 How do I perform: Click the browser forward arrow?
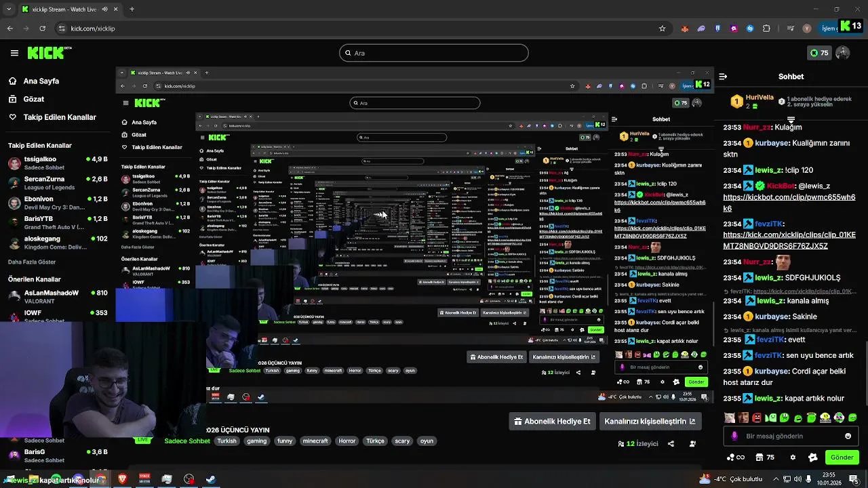tap(26, 28)
